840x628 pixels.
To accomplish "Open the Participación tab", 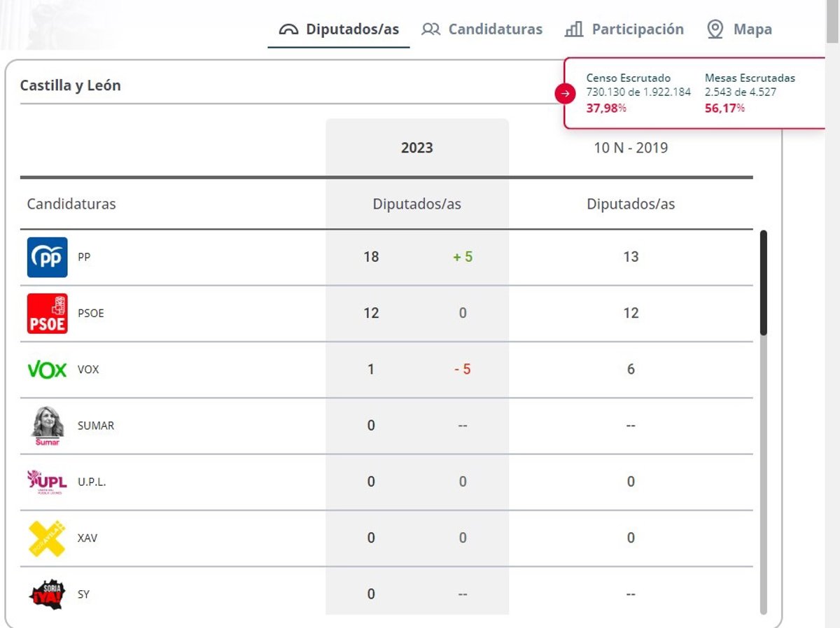I will pyautogui.click(x=624, y=29).
